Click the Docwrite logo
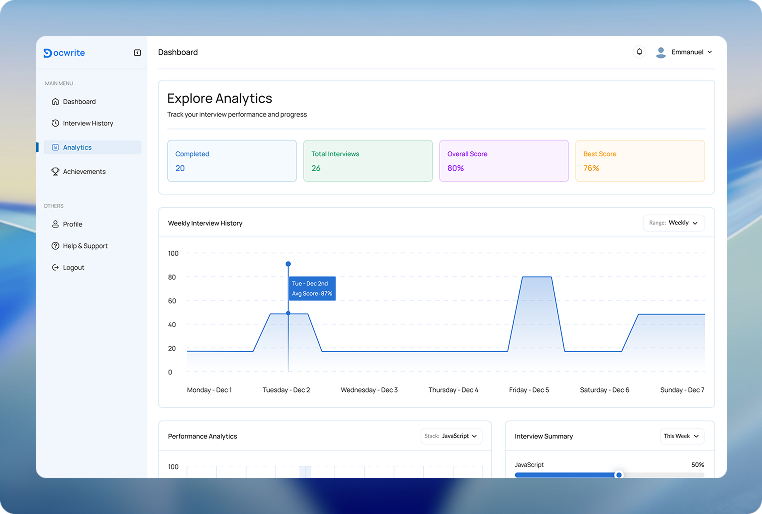Viewport: 762px width, 514px height. pos(64,53)
